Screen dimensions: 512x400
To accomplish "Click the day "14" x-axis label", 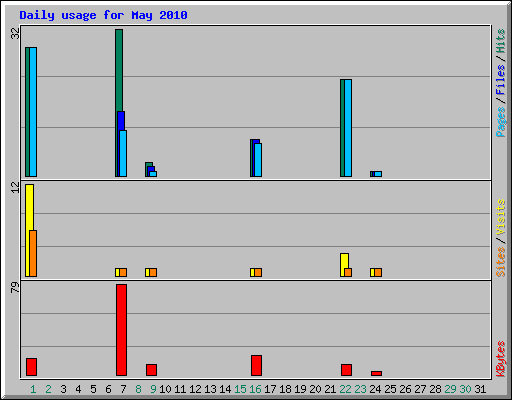I will [x=225, y=389].
